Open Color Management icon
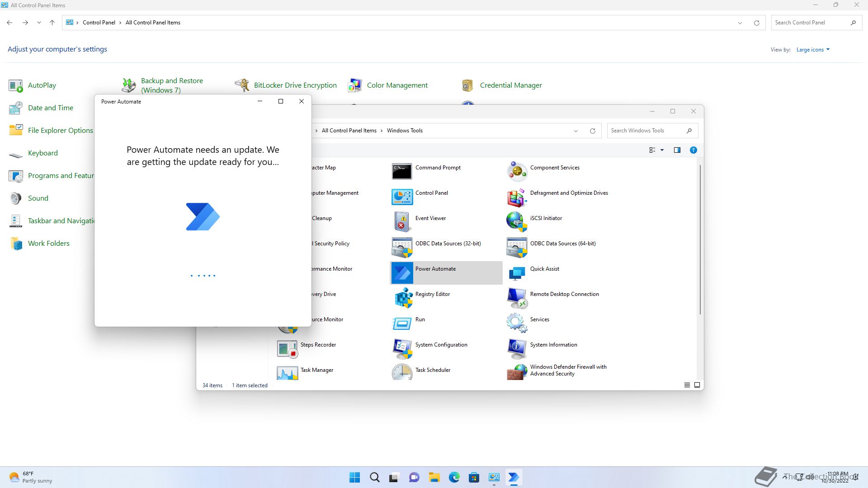The width and height of the screenshot is (868, 488). (x=355, y=85)
